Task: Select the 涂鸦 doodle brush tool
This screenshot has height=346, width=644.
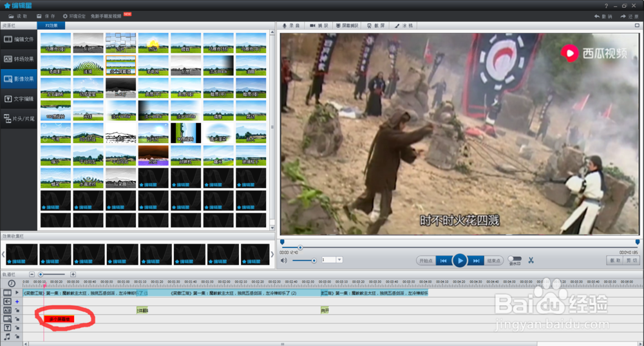Action: tap(404, 26)
